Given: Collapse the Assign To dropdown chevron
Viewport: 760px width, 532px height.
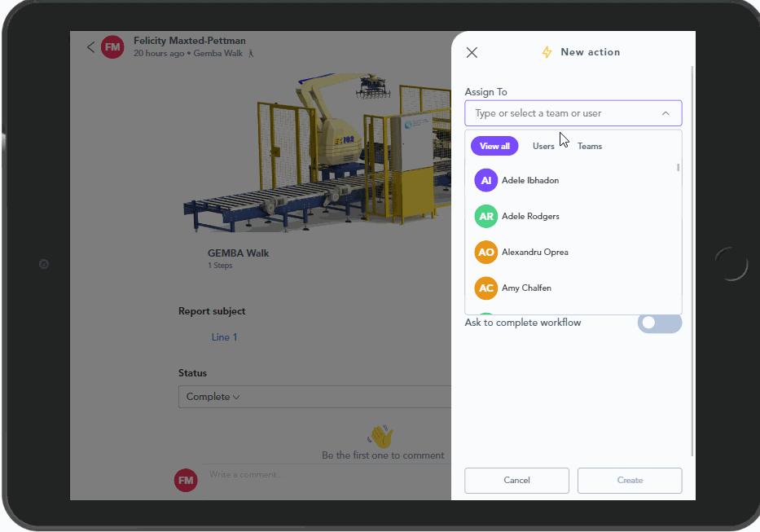Looking at the screenshot, I should [x=666, y=113].
